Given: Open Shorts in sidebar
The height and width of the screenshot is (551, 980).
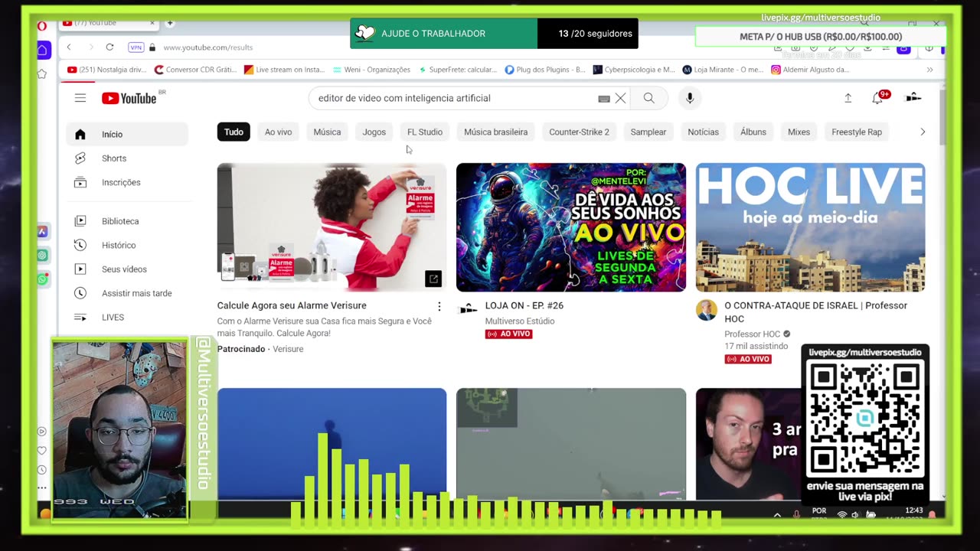Looking at the screenshot, I should click(x=127, y=158).
